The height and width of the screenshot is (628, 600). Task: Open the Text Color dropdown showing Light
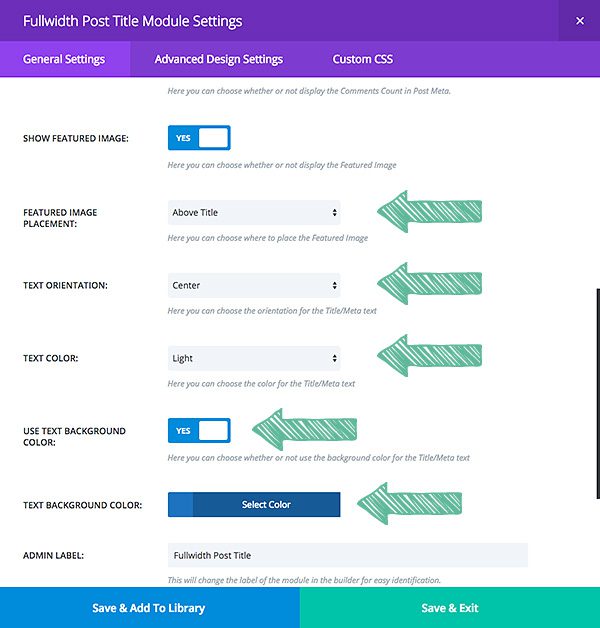point(254,358)
